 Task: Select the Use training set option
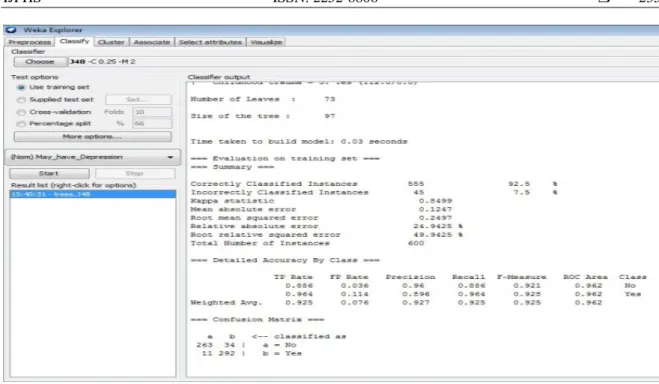pos(53,87)
